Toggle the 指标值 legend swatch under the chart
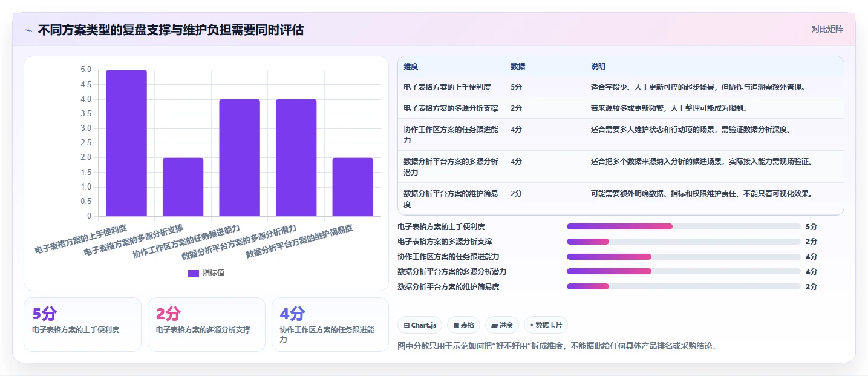The height and width of the screenshot is (376, 868). [194, 273]
